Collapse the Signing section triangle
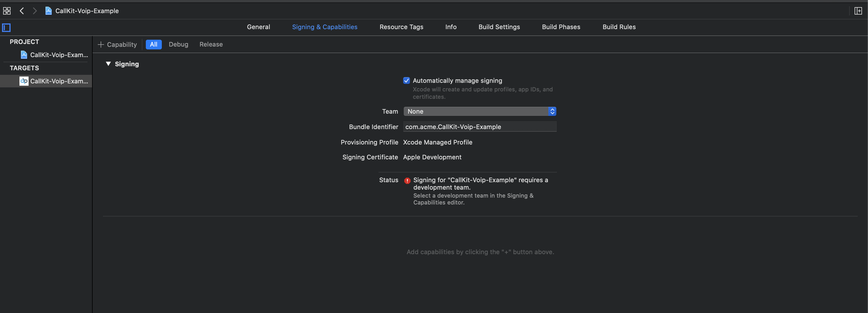This screenshot has height=313, width=868. coord(108,64)
